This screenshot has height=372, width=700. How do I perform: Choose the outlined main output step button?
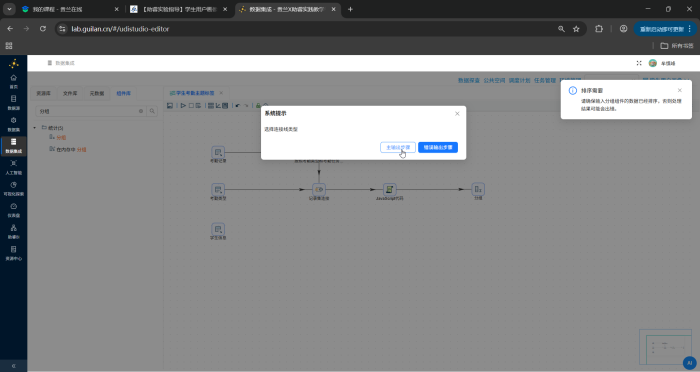click(398, 147)
